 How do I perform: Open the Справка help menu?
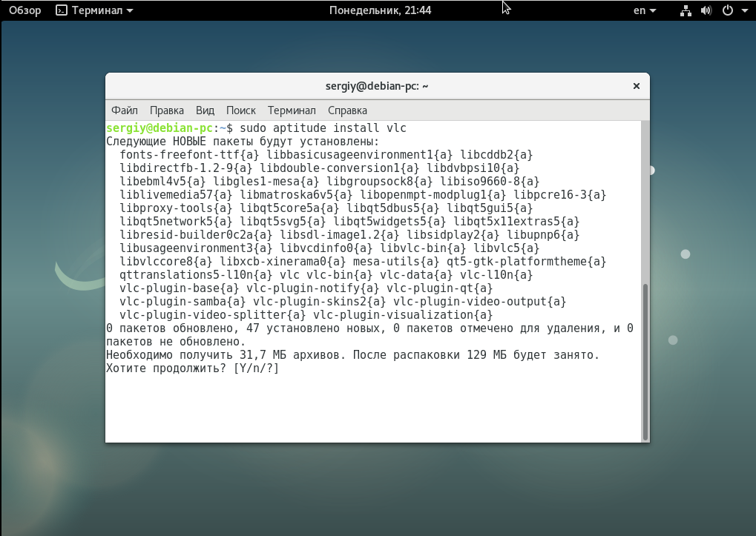347,110
